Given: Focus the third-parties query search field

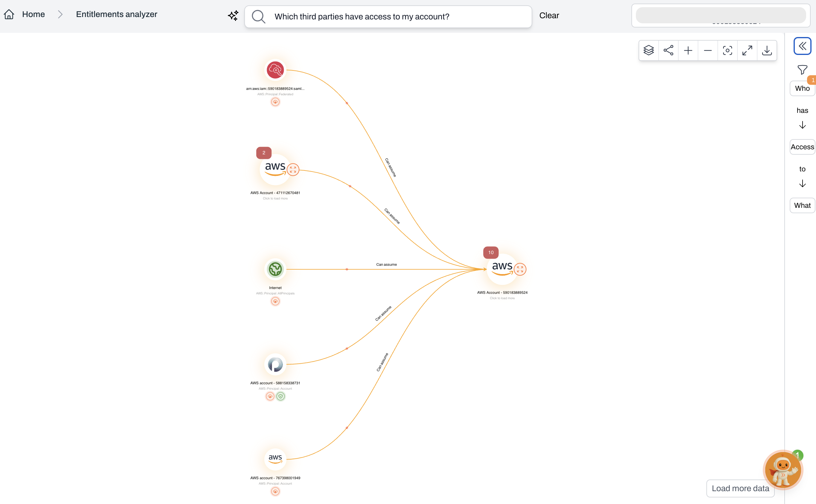Looking at the screenshot, I should 388,17.
